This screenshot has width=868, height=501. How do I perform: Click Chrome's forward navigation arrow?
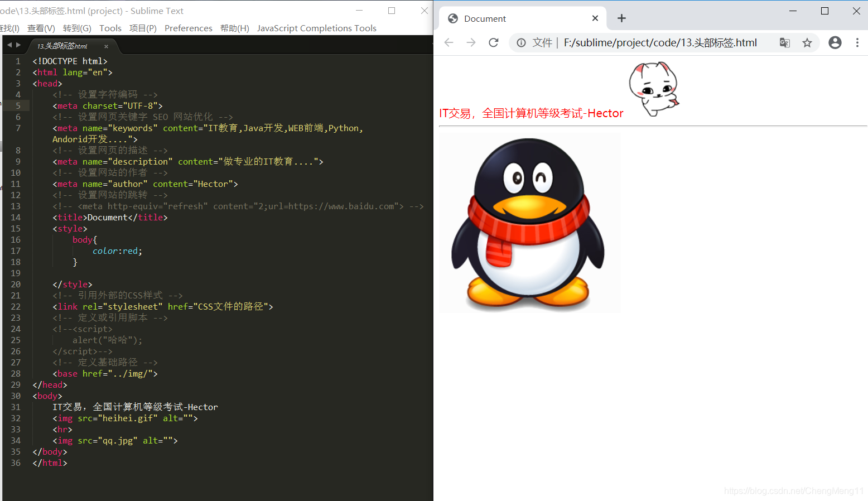tap(471, 42)
